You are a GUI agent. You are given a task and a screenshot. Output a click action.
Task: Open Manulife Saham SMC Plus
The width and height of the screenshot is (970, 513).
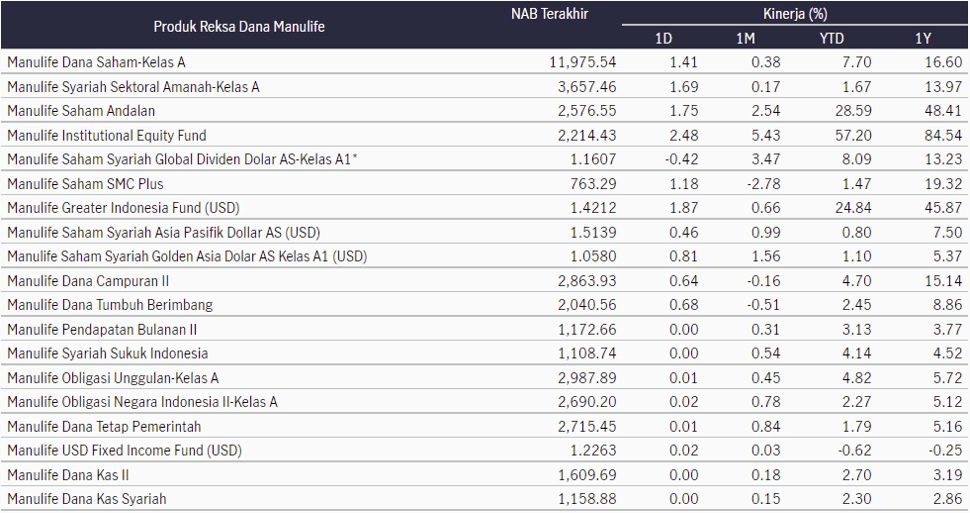click(85, 184)
